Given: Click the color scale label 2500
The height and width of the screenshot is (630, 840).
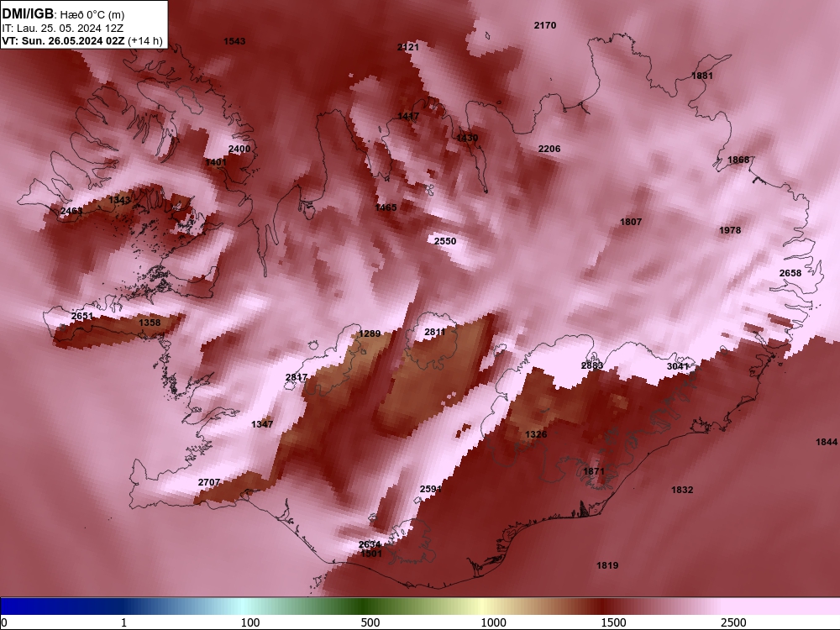Looking at the screenshot, I should [733, 622].
